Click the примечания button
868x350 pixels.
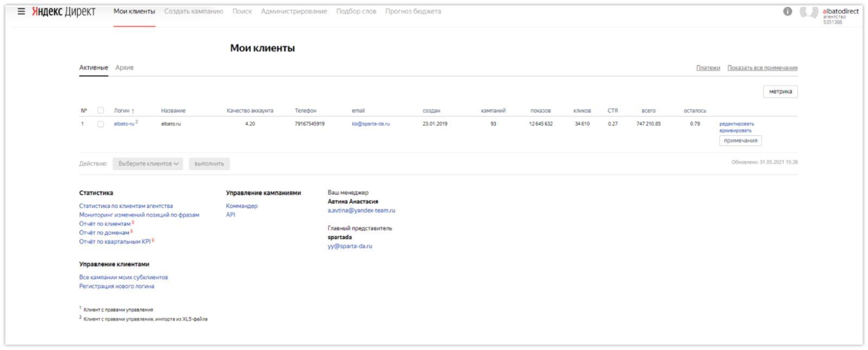[740, 141]
